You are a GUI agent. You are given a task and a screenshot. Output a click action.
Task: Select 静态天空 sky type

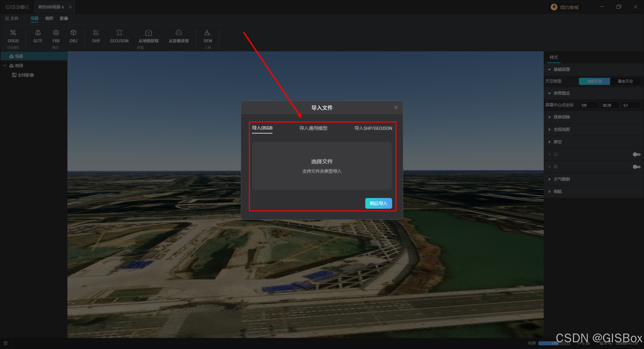[x=625, y=81]
